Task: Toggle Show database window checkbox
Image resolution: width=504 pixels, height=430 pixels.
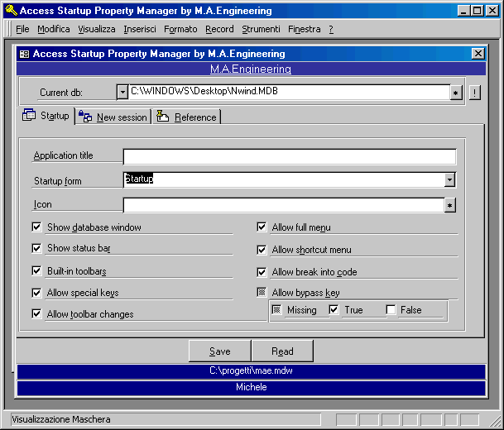Action: [x=36, y=227]
